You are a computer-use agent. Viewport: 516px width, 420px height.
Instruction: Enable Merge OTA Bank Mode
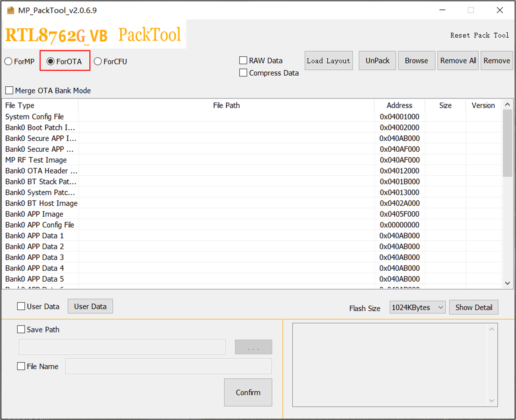click(x=9, y=91)
